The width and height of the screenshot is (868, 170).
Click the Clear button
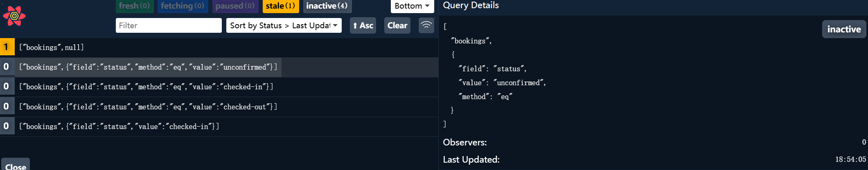pos(397,25)
